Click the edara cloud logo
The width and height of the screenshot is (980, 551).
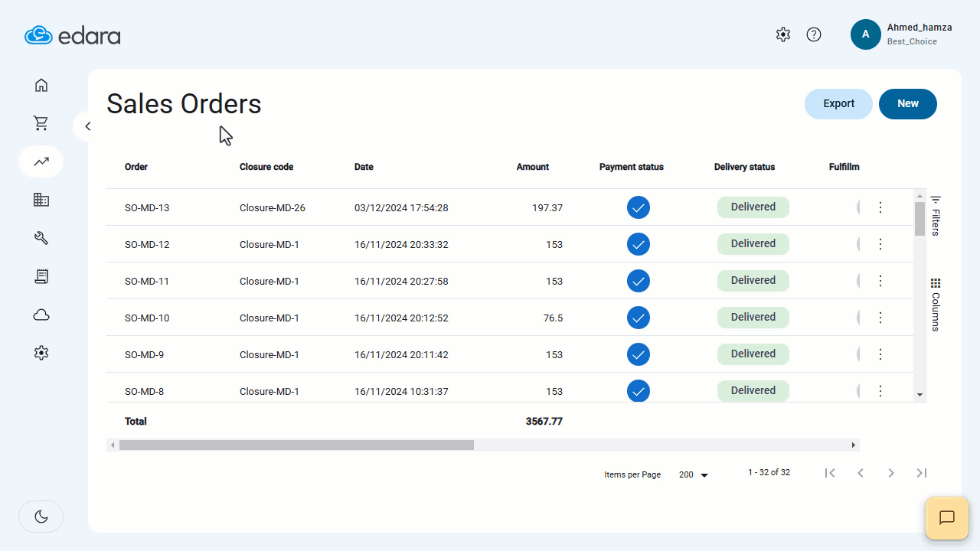(x=73, y=35)
